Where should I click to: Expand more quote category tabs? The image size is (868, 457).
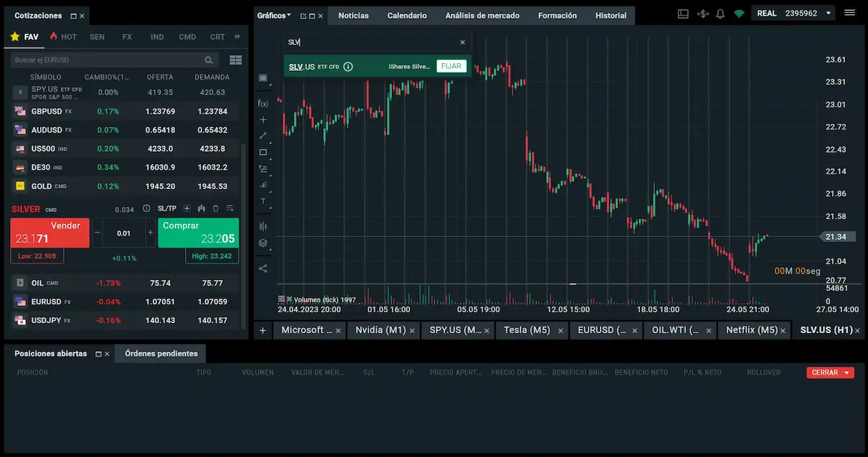(x=237, y=37)
